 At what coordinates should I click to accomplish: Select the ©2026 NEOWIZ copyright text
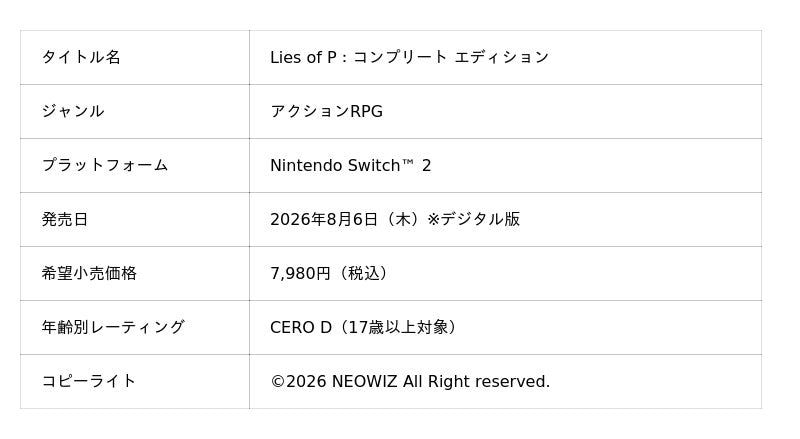(x=334, y=382)
